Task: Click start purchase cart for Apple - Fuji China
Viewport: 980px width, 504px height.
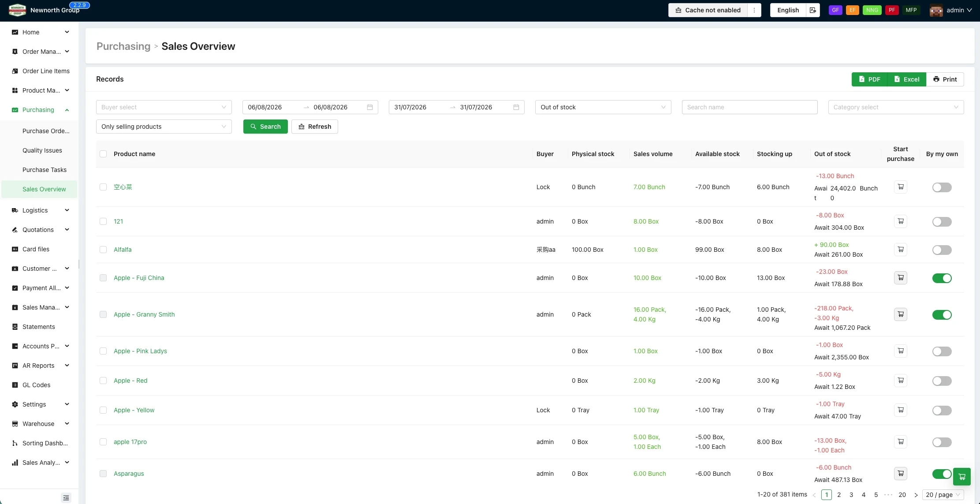Action: pyautogui.click(x=901, y=278)
